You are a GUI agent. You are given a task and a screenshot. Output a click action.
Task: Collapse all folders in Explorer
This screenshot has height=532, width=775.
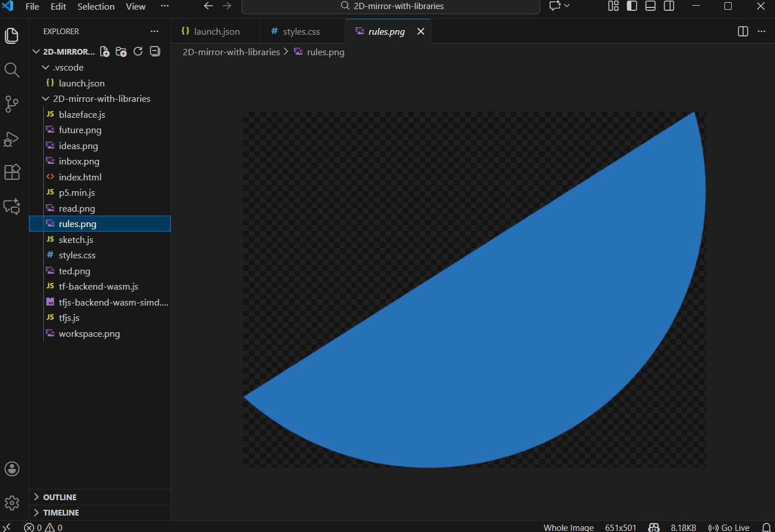tap(155, 52)
